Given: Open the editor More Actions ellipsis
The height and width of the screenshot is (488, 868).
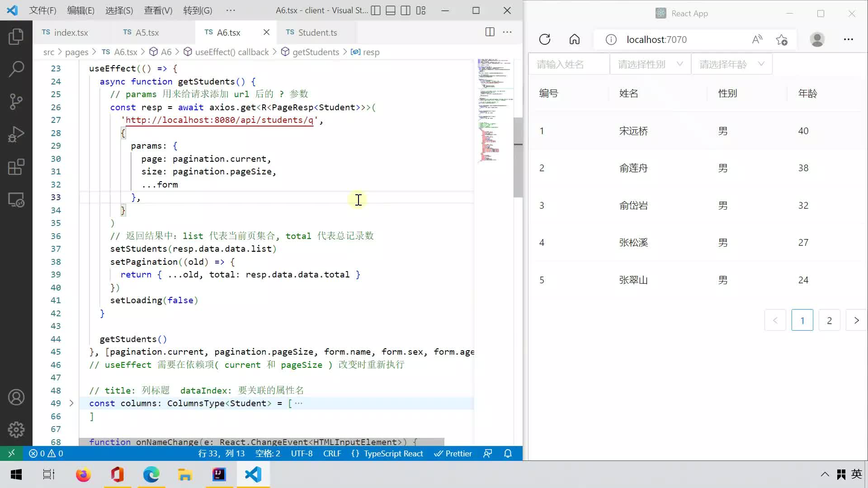Looking at the screenshot, I should pos(507,32).
